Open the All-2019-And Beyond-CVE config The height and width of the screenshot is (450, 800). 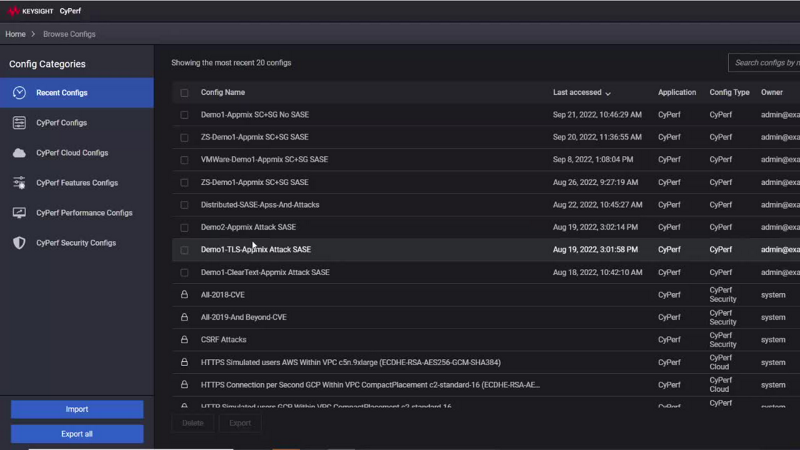243,317
